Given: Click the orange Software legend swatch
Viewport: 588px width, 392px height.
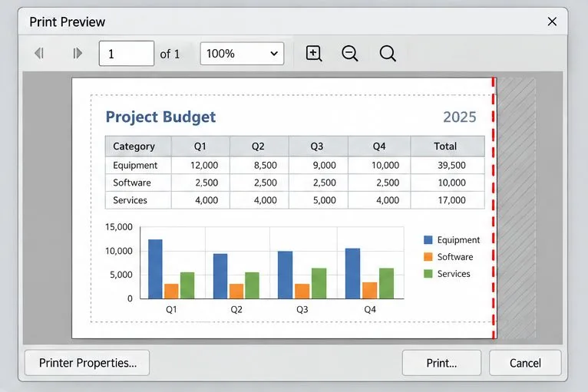Looking at the screenshot, I should [x=428, y=257].
